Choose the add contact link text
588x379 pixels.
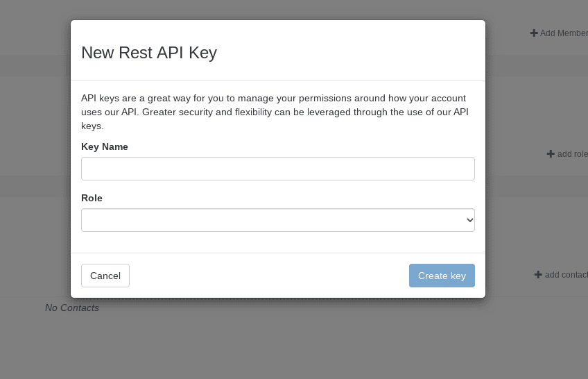coord(566,275)
